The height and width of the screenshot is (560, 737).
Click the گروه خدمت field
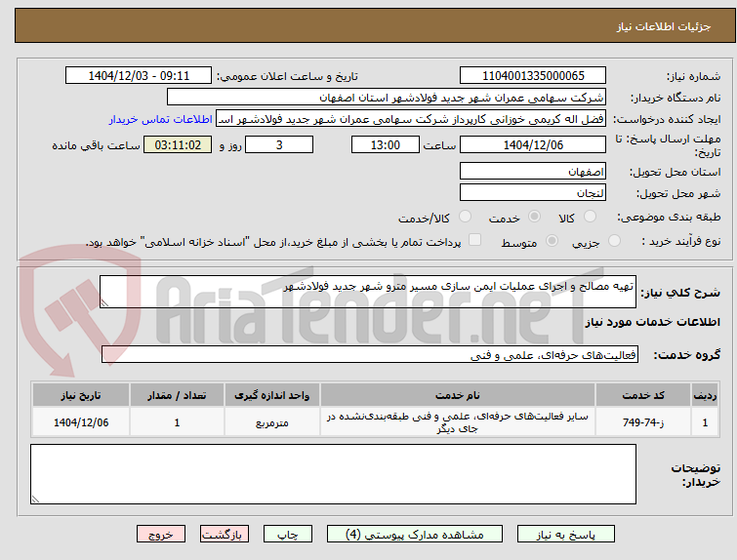[370, 355]
